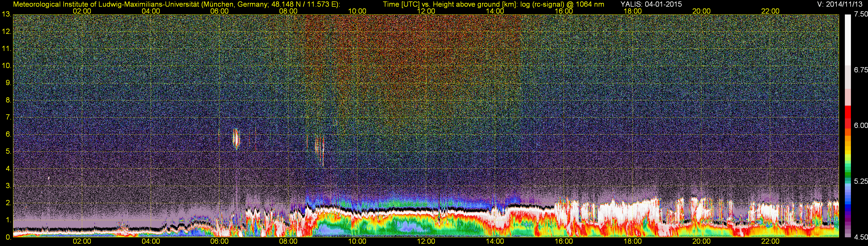Click 18:00 on the upper time axis
Image resolution: width=868 pixels, height=246 pixels.
pos(633,11)
